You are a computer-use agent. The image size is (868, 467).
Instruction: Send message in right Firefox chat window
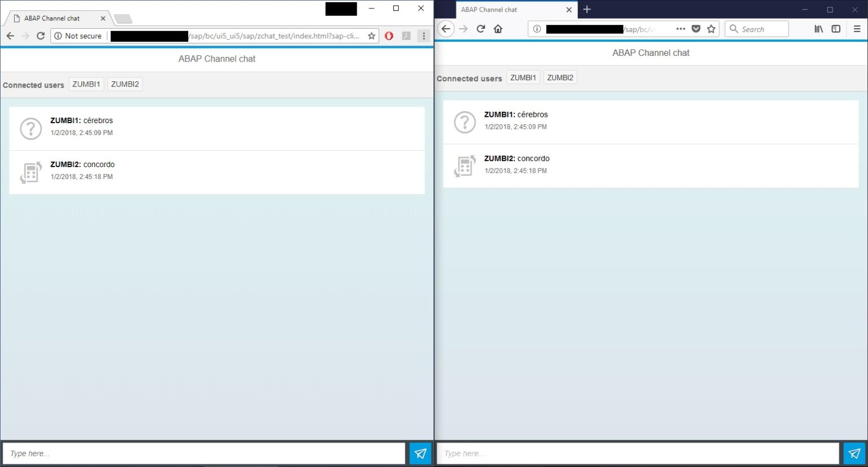click(854, 453)
